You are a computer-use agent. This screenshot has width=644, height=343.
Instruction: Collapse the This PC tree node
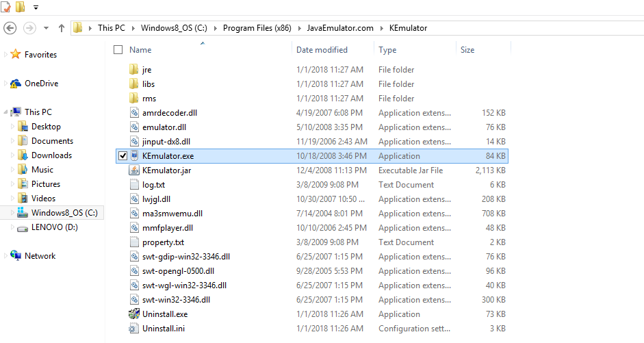click(x=6, y=112)
